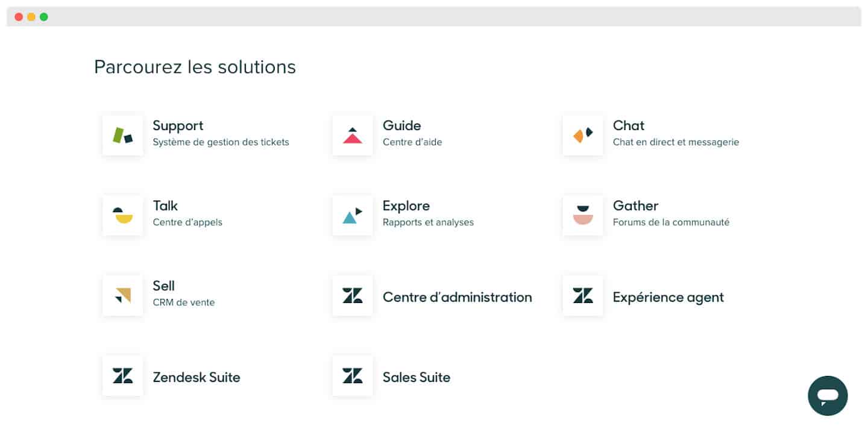Click the yellow Talk product icon
Image resolution: width=868 pixels, height=444 pixels.
(x=123, y=215)
